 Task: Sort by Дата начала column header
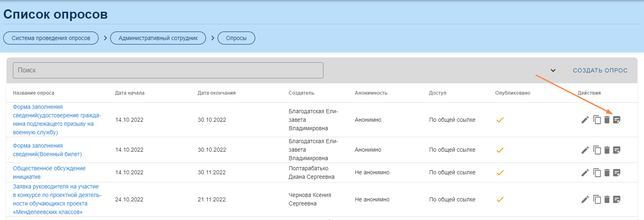pyautogui.click(x=130, y=93)
